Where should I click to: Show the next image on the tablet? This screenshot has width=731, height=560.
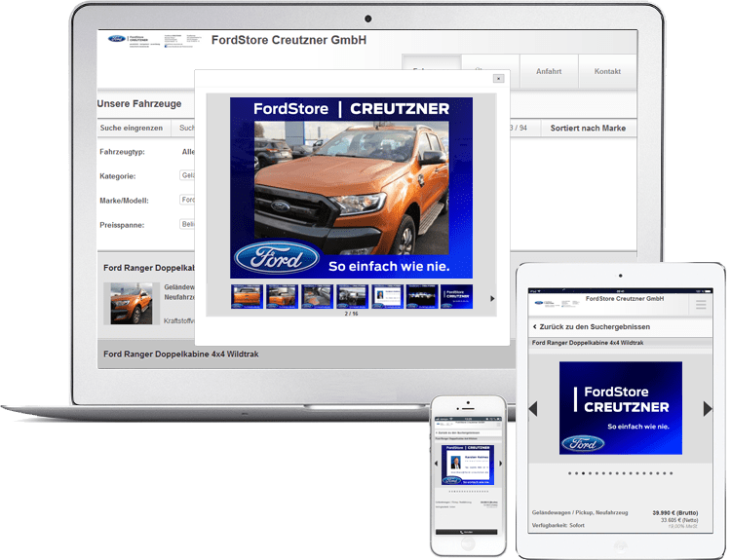[708, 409]
